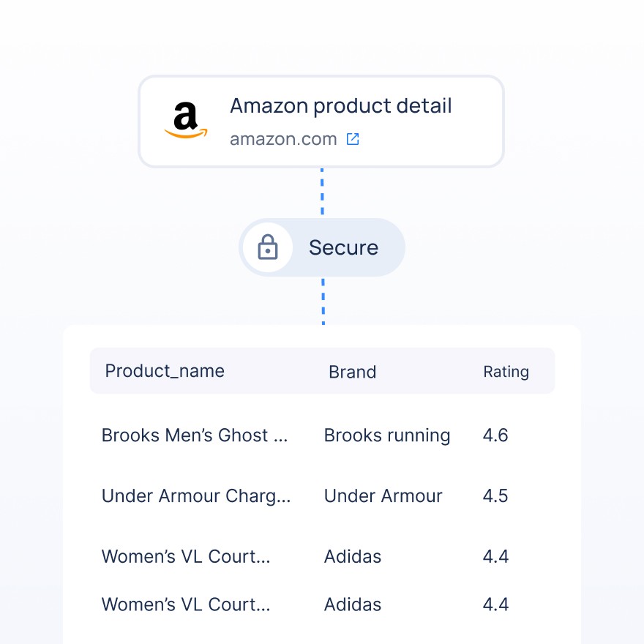Select the Secure pill label
644x644 pixels.
pyautogui.click(x=343, y=247)
